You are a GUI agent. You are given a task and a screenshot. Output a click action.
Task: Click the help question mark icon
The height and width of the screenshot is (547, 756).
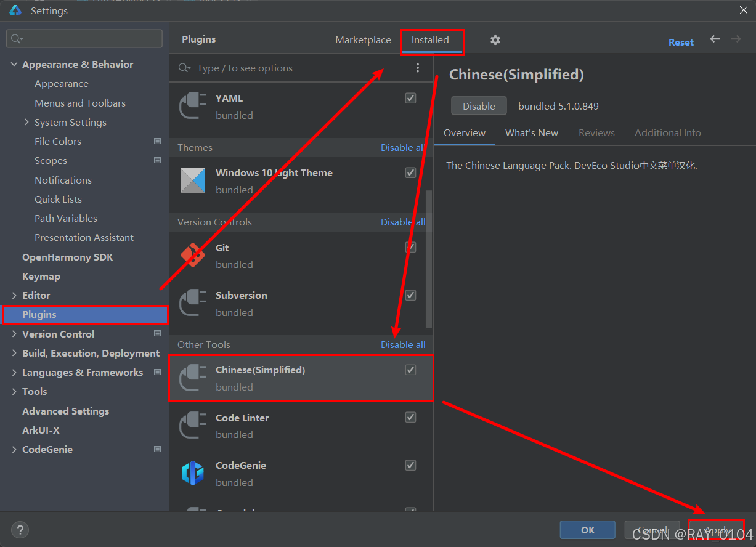pos(20,529)
